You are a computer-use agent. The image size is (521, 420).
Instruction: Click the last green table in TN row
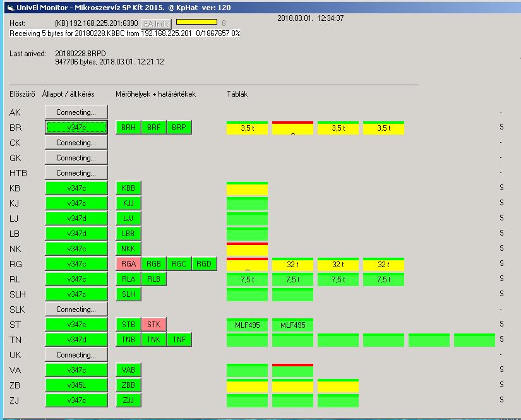point(474,340)
